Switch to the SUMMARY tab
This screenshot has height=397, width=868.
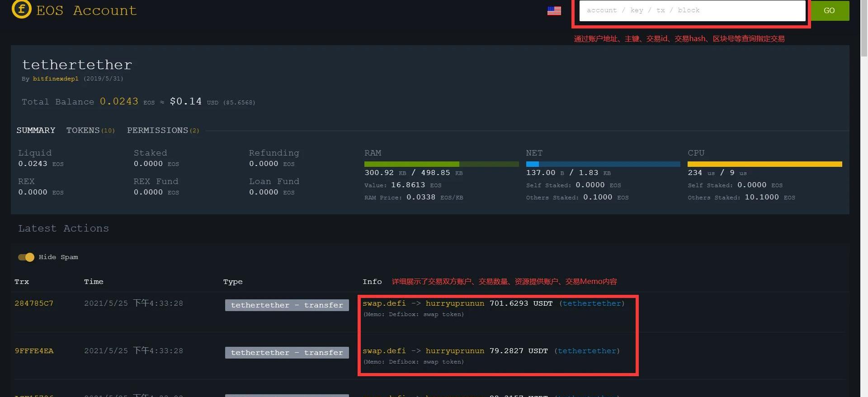36,130
